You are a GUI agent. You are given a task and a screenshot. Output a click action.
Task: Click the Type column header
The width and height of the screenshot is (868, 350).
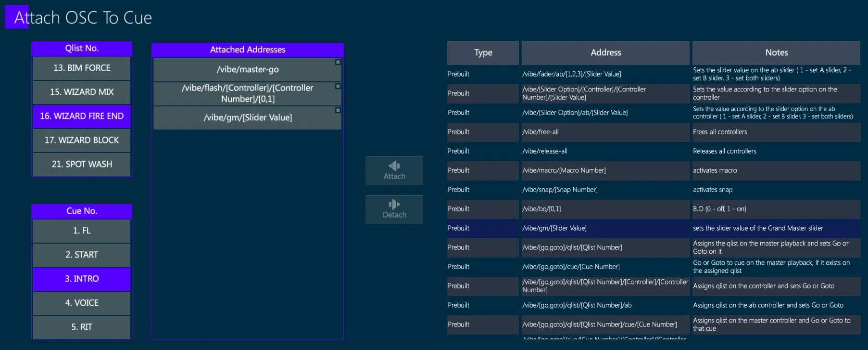click(x=483, y=53)
